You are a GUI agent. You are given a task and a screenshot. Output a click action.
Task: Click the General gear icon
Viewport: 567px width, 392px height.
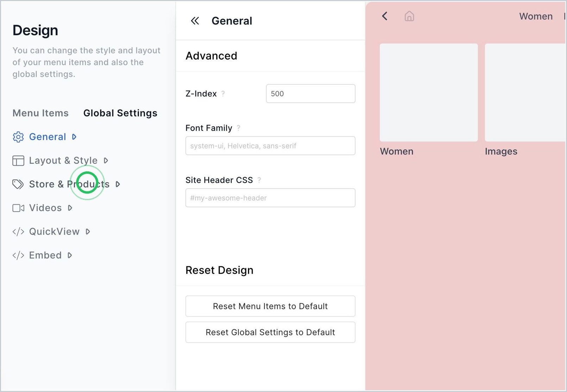(x=18, y=137)
